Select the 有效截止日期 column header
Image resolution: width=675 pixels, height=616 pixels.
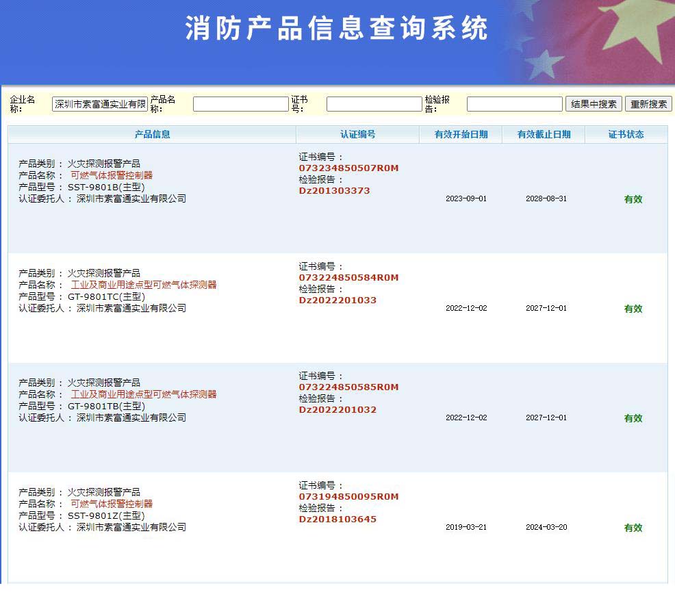pyautogui.click(x=544, y=134)
